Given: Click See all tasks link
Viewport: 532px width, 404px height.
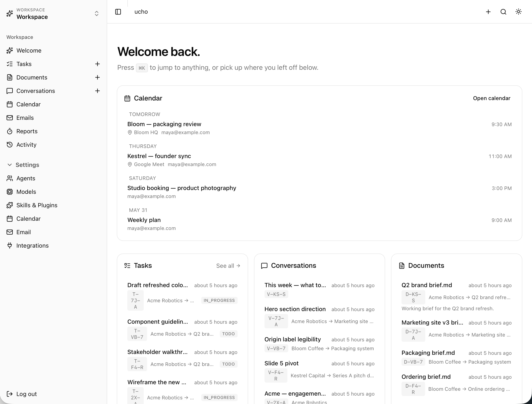Looking at the screenshot, I should click(x=228, y=266).
